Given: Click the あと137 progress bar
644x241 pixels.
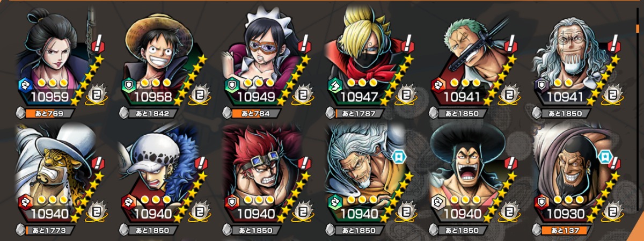Looking at the screenshot, I should pos(563,230).
